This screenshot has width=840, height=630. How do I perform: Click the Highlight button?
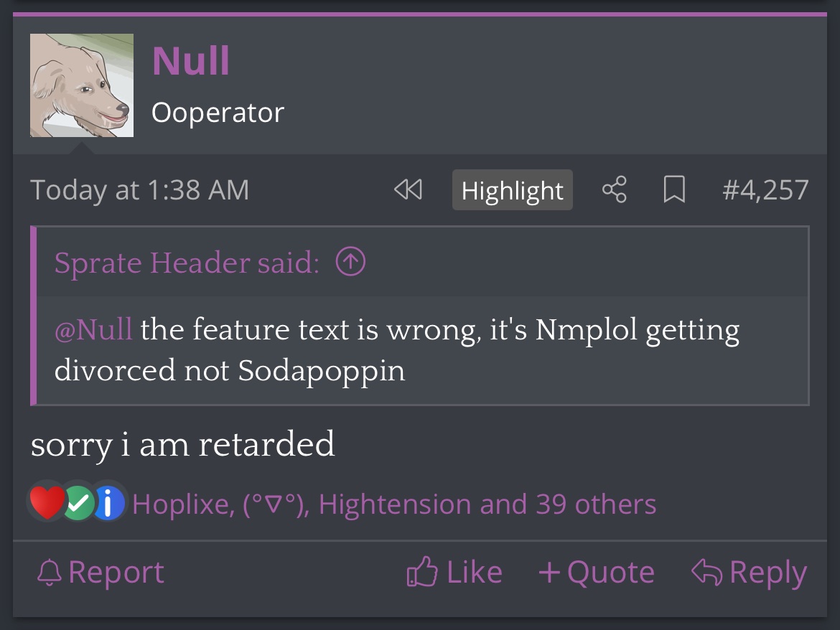[x=512, y=190]
